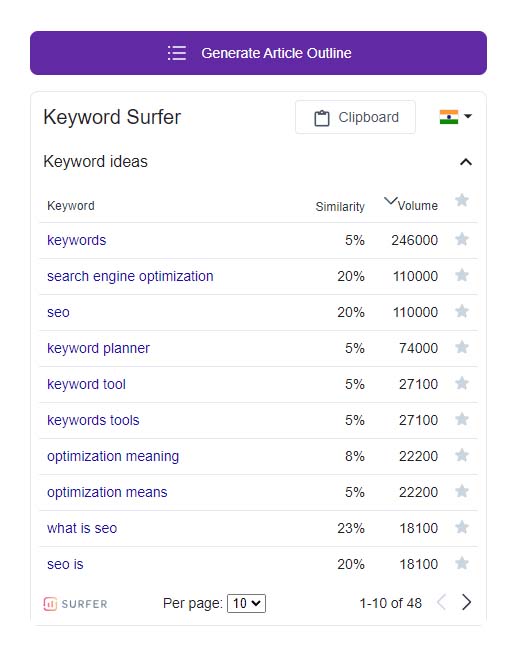Toggle star for 'keyword tool'

tap(462, 383)
